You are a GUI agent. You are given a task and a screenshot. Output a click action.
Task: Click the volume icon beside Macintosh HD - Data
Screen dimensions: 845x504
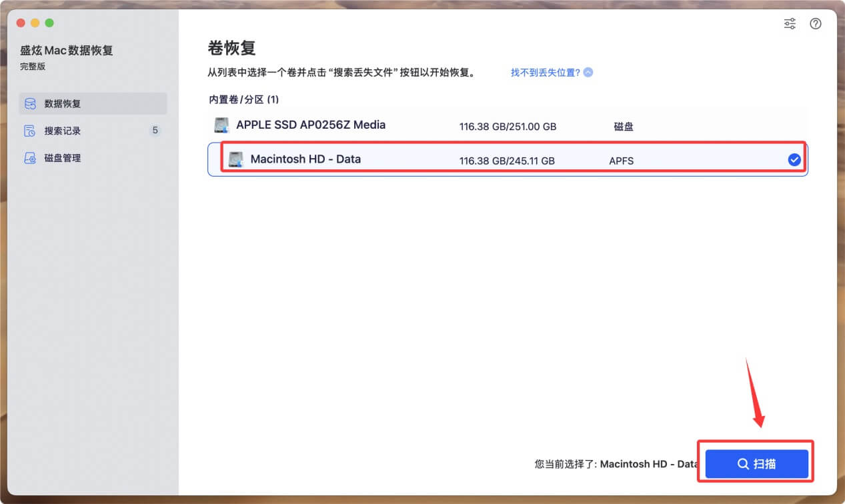[235, 159]
